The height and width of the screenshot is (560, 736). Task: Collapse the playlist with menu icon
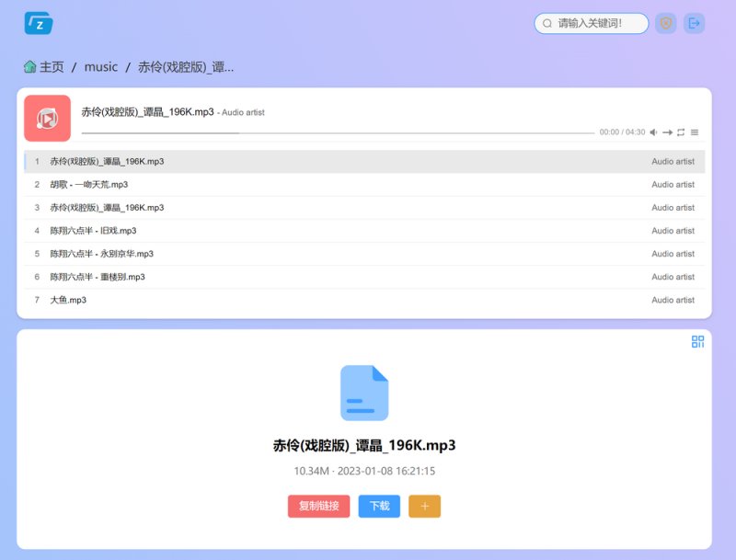tap(695, 132)
